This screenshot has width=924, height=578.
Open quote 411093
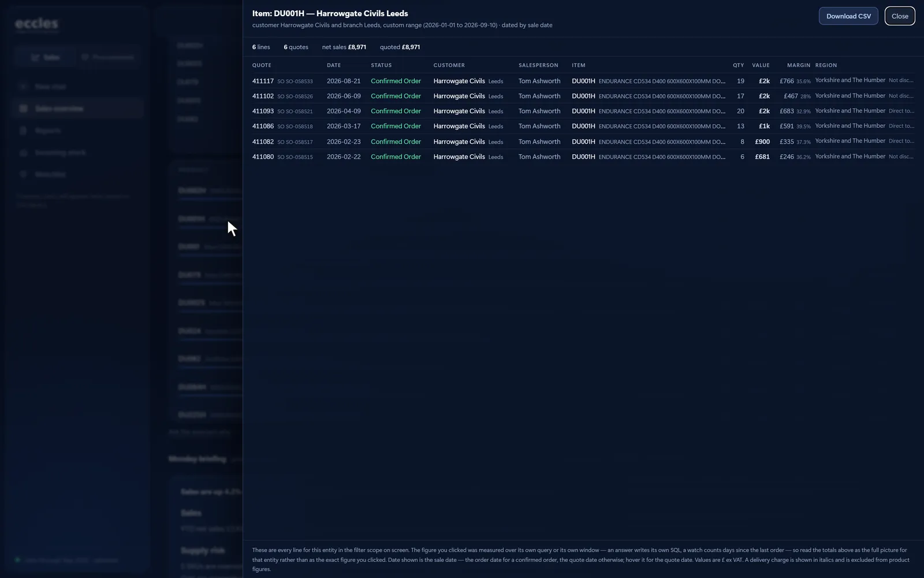[263, 111]
